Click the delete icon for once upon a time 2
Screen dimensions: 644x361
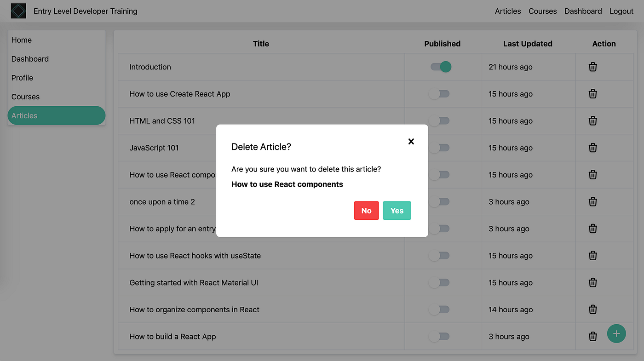(592, 201)
